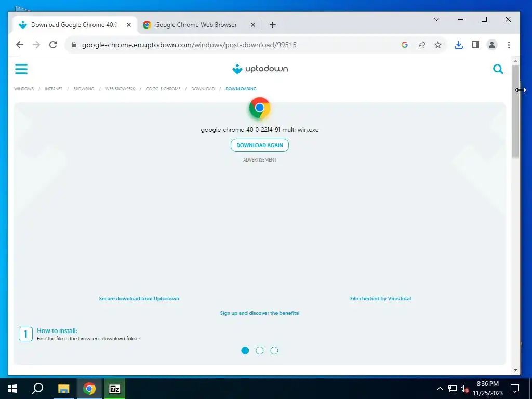Image resolution: width=532 pixels, height=399 pixels.
Task: Open File Explorer from the taskbar
Action: 63,389
